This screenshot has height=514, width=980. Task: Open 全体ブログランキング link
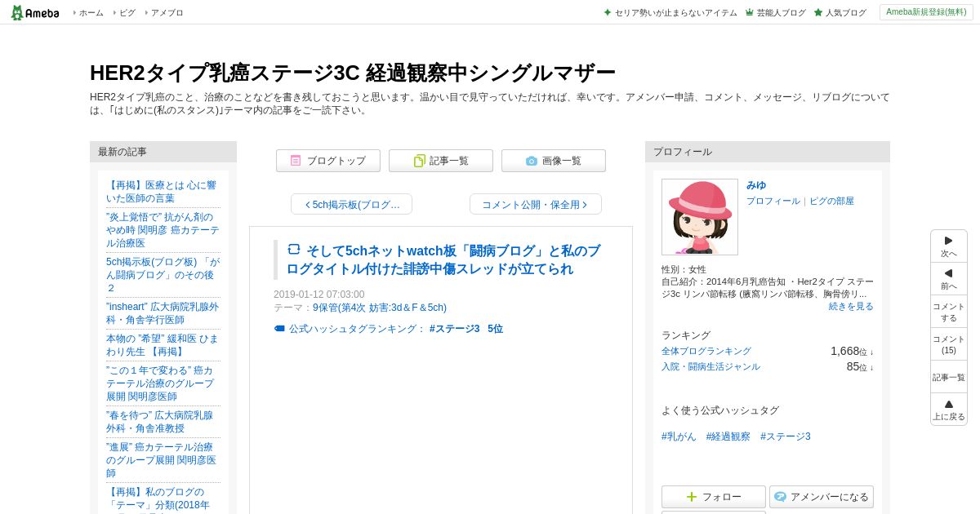coord(706,351)
